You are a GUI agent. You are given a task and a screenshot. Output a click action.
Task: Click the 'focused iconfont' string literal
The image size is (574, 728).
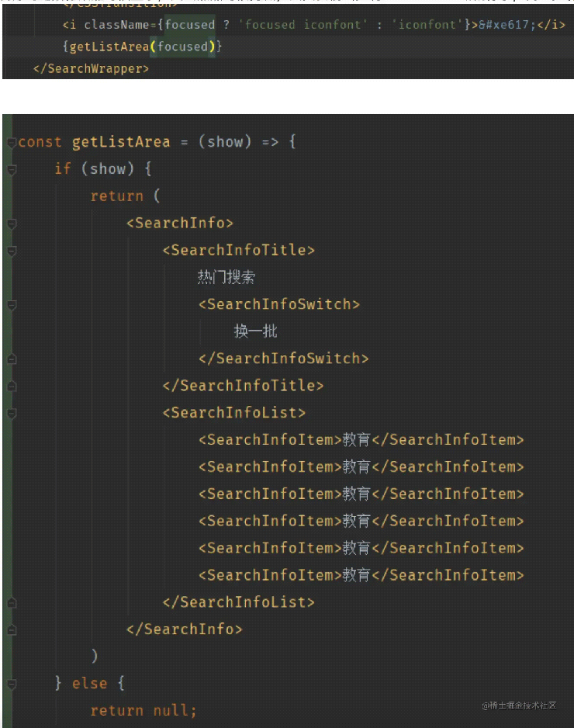(303, 25)
